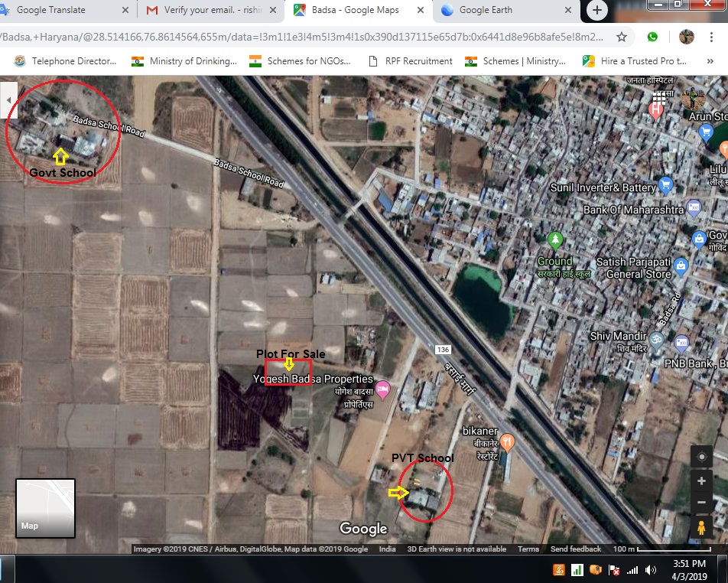Open the Terms link
The height and width of the screenshot is (583, 728).
point(528,549)
